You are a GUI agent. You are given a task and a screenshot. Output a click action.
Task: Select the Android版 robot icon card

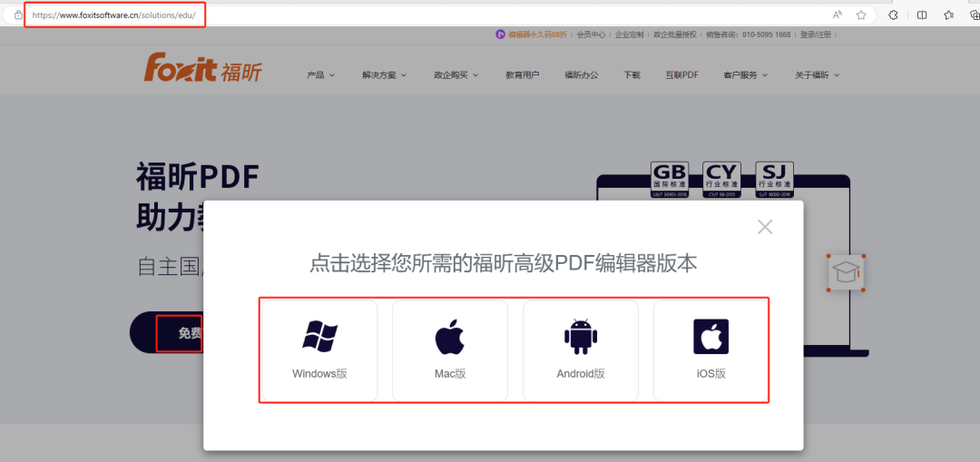[x=581, y=350]
